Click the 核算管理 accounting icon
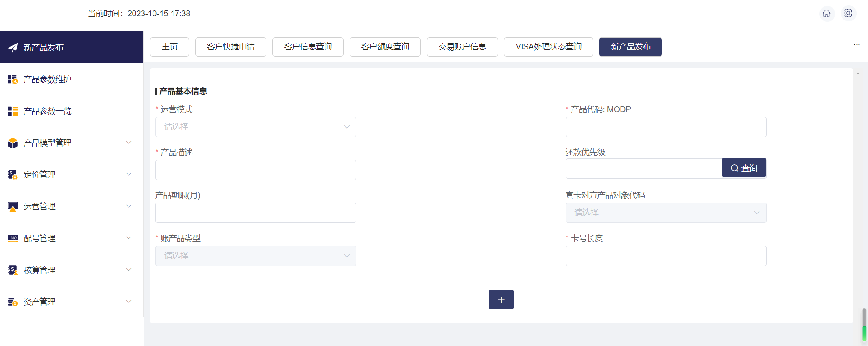This screenshot has height=346, width=868. pyautogui.click(x=13, y=270)
